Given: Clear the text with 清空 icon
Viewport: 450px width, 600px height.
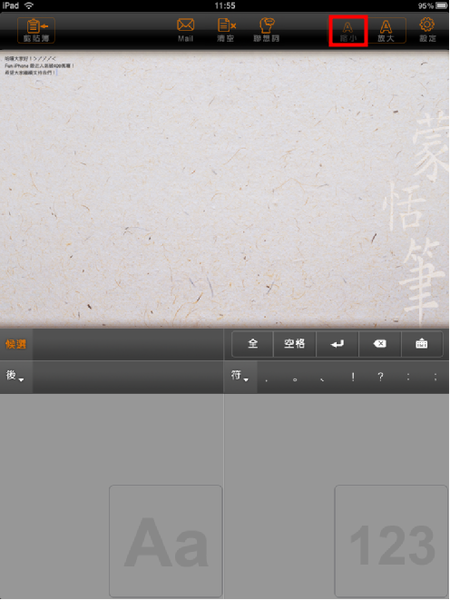Looking at the screenshot, I should pos(226,30).
